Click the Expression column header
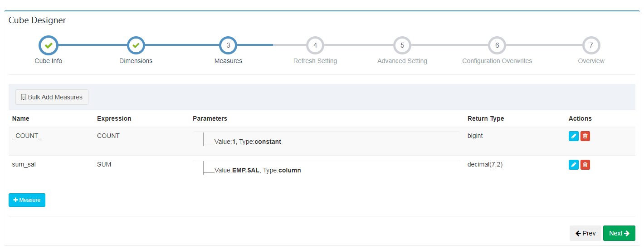This screenshot has height=250, width=644. (114, 118)
